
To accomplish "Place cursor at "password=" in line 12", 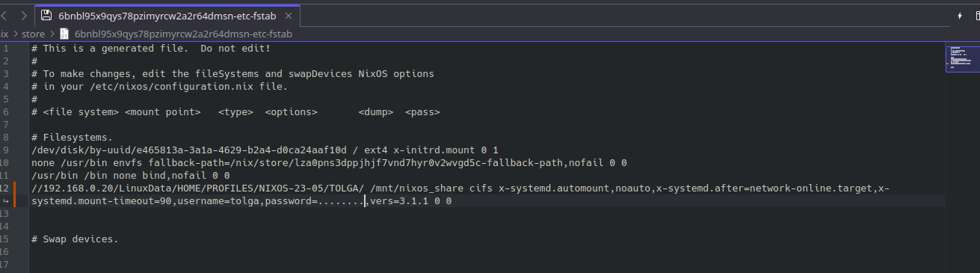I will coord(292,201).
